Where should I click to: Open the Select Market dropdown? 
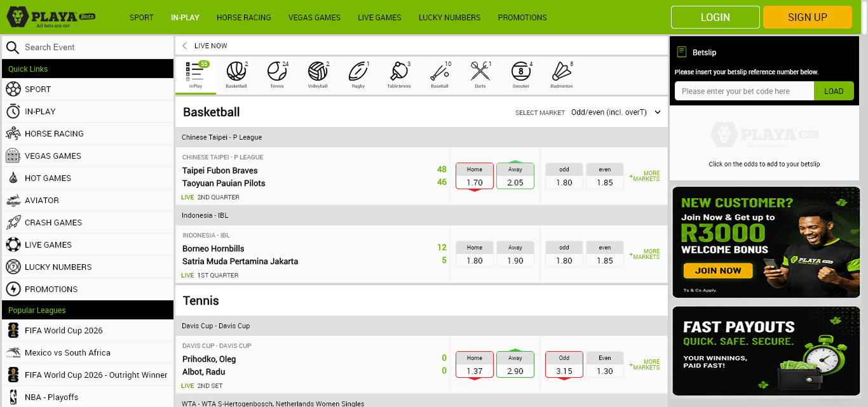click(616, 112)
